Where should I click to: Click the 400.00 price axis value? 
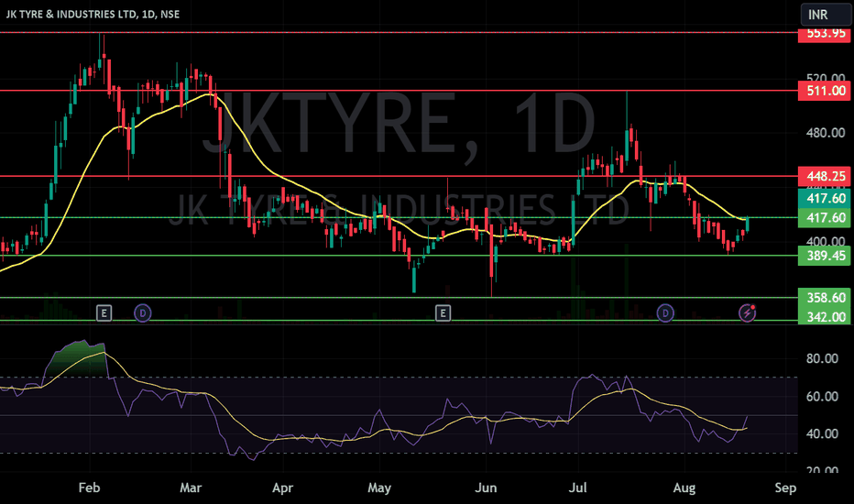[x=826, y=241]
